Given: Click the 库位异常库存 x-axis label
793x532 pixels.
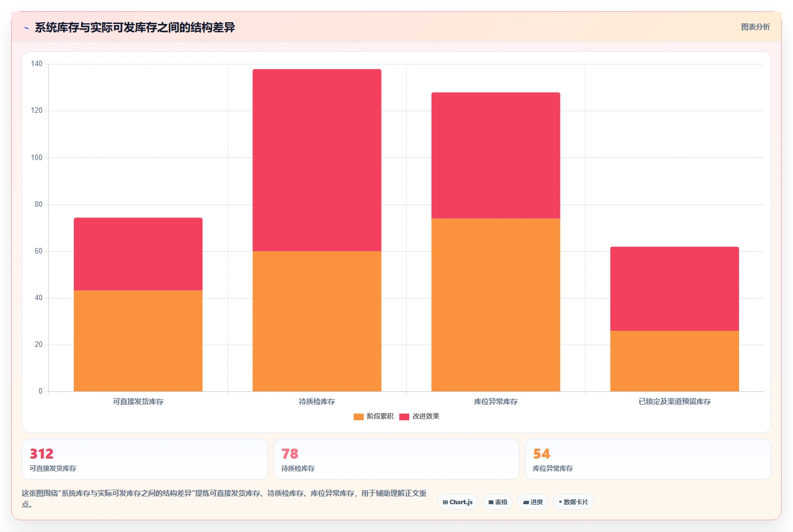Looking at the screenshot, I should tap(495, 401).
